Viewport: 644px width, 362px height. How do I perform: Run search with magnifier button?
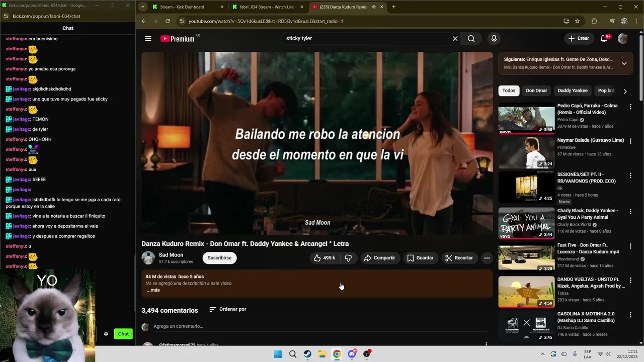(x=471, y=39)
